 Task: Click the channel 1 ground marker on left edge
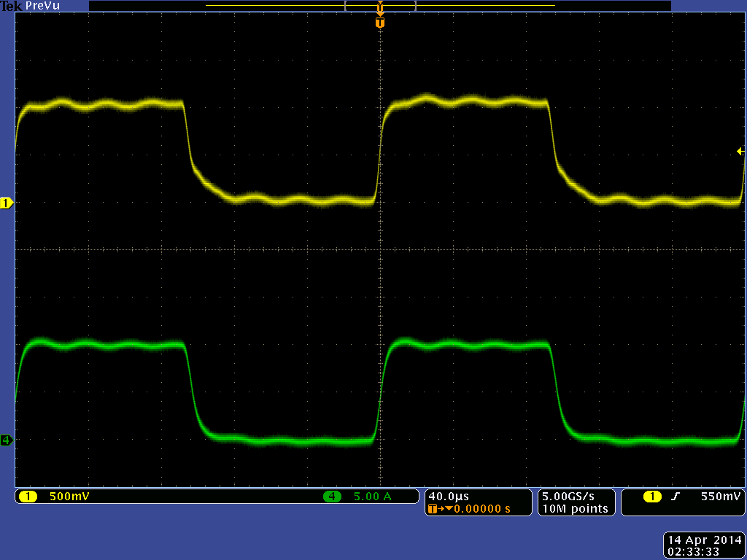point(7,203)
